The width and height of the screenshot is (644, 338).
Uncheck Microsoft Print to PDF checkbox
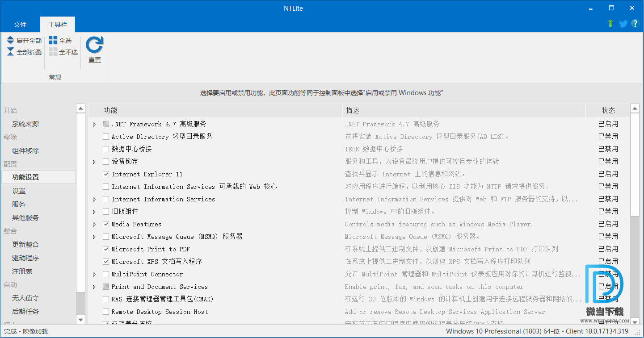tap(106, 249)
